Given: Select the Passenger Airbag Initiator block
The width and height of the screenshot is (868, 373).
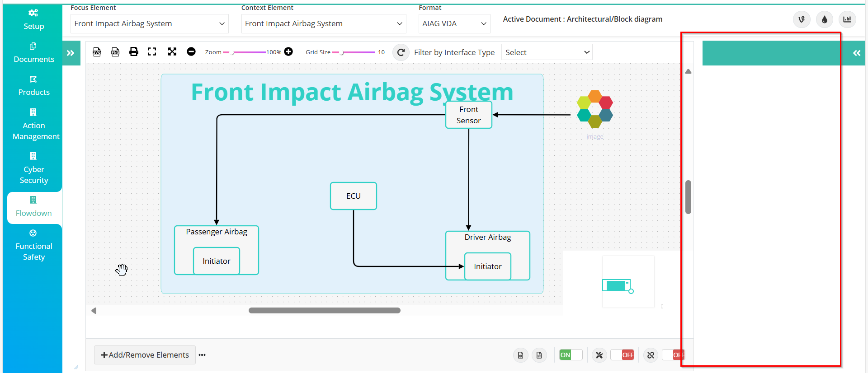Looking at the screenshot, I should pyautogui.click(x=217, y=261).
